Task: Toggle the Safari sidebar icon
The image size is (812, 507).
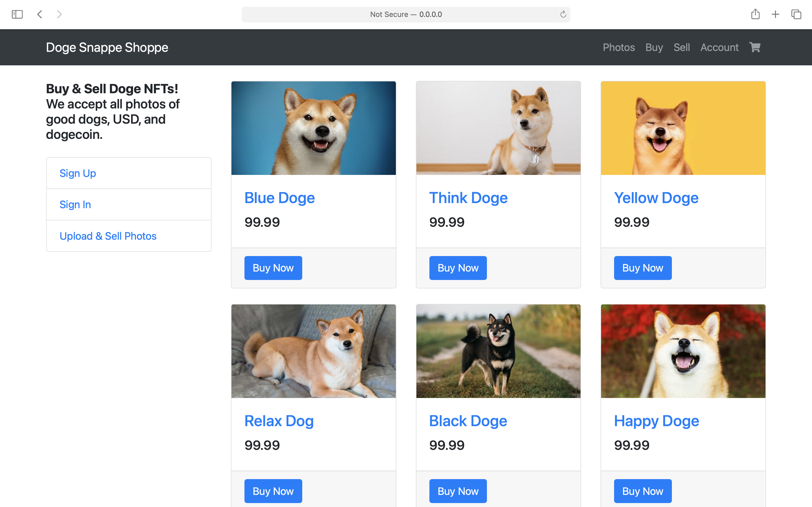Action: click(17, 14)
